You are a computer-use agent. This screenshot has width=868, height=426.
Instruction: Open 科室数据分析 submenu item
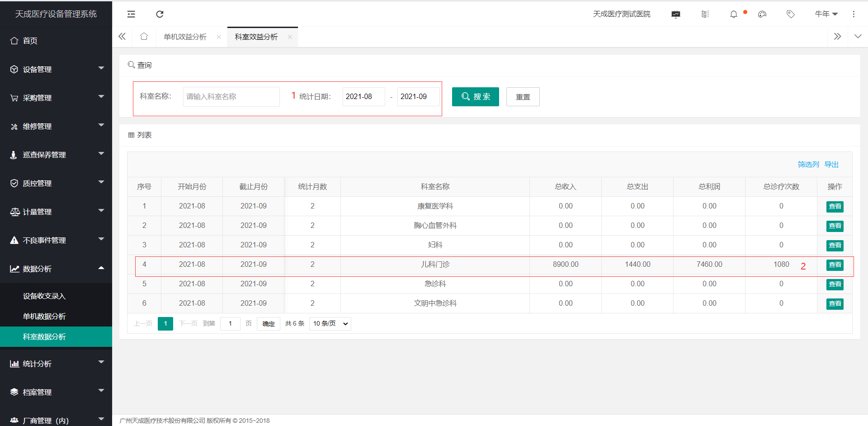coord(56,337)
